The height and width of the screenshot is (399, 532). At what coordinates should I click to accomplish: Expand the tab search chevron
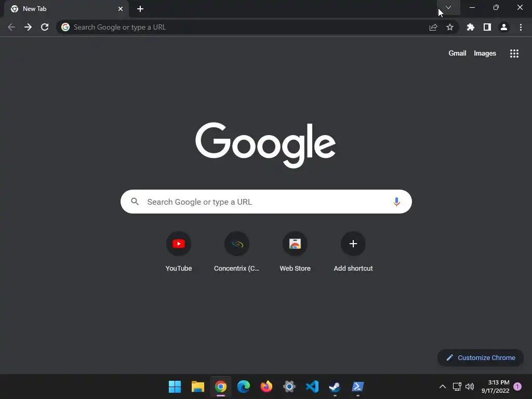click(448, 7)
